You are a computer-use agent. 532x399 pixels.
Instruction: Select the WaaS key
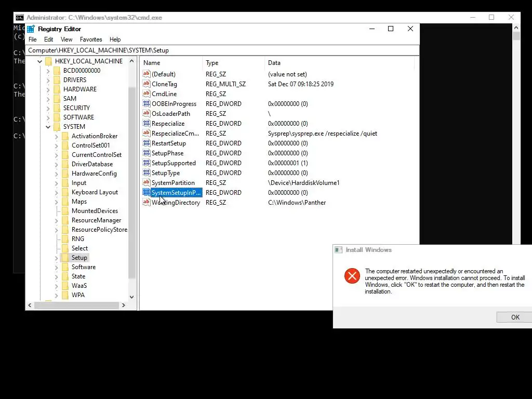click(79, 286)
